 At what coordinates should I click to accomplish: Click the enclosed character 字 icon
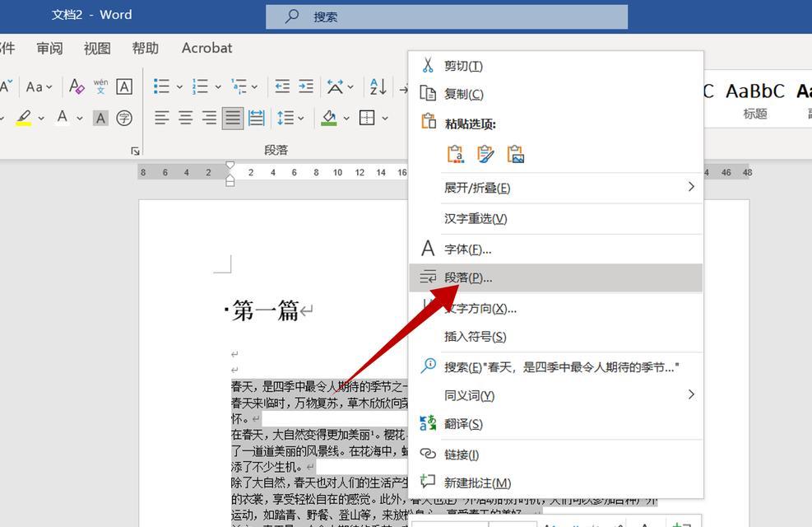coord(124,118)
